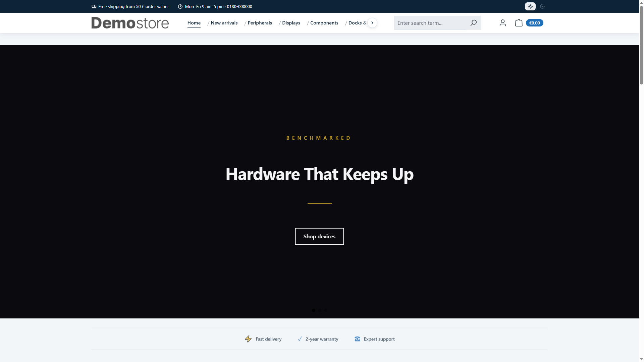
Task: Expand navigation with right chevron arrow
Action: click(x=372, y=23)
